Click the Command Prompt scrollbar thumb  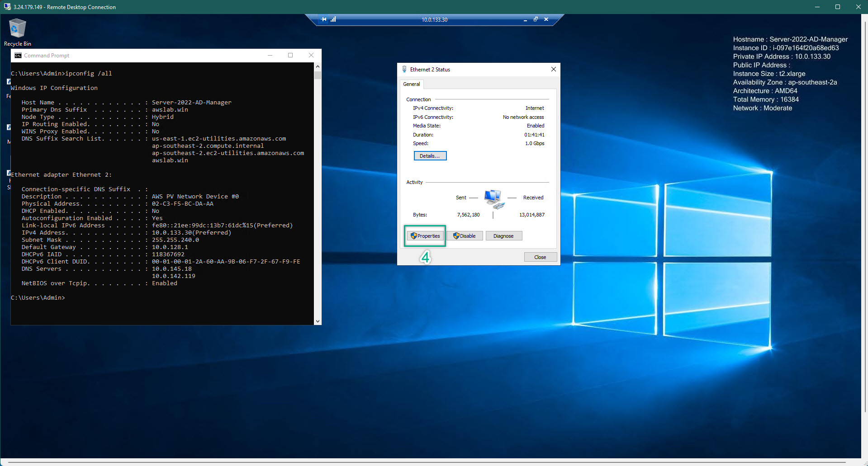coord(318,75)
